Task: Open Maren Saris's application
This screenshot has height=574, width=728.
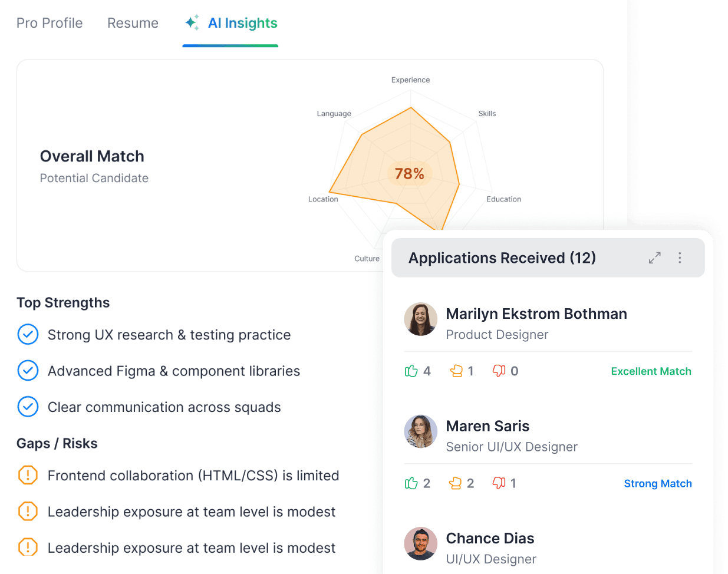Action: [487, 426]
